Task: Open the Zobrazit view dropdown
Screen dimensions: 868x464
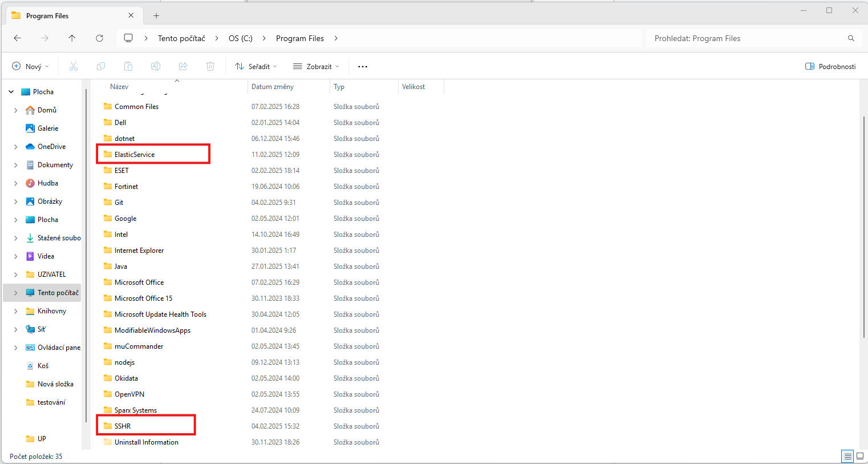Action: pyautogui.click(x=316, y=66)
